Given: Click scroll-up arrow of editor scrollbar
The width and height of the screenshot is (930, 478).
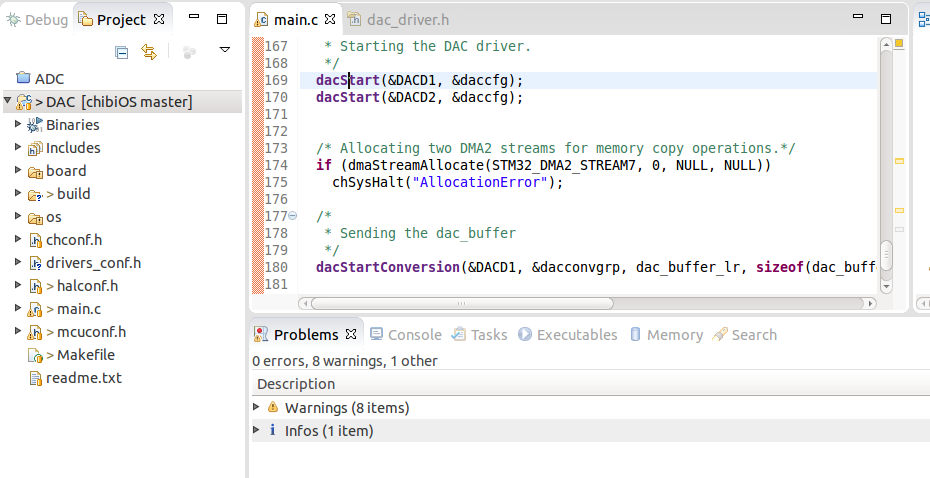Looking at the screenshot, I should pyautogui.click(x=886, y=44).
